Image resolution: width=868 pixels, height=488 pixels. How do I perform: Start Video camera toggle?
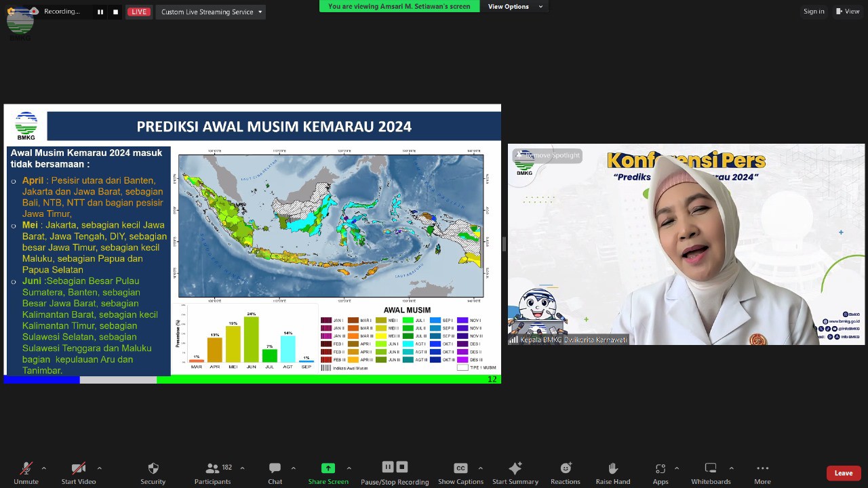[x=79, y=469]
